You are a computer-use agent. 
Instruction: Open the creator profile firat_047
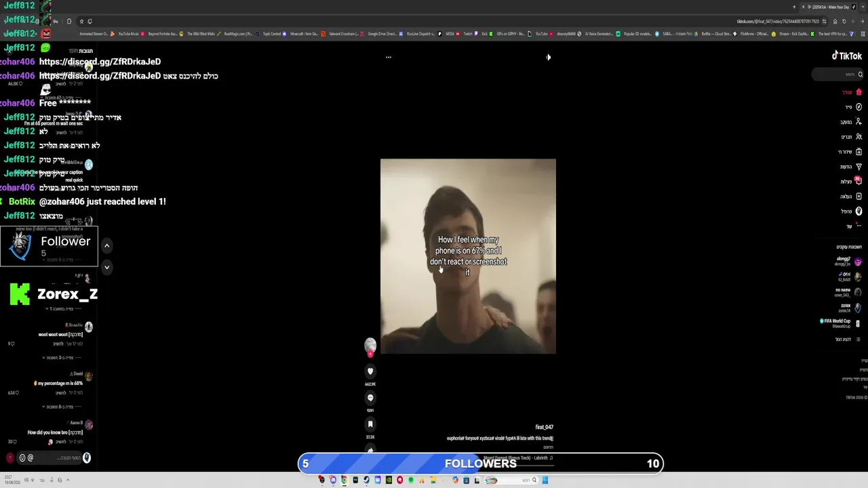coord(545,428)
